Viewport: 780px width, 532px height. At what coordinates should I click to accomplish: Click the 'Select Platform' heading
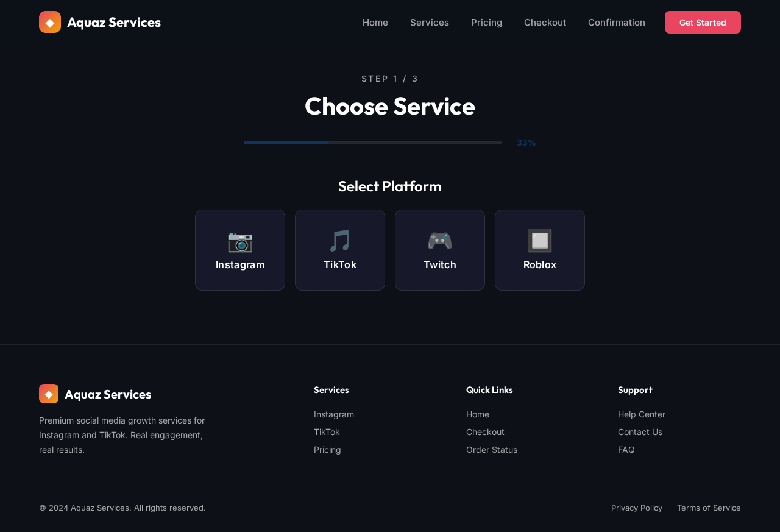390,186
